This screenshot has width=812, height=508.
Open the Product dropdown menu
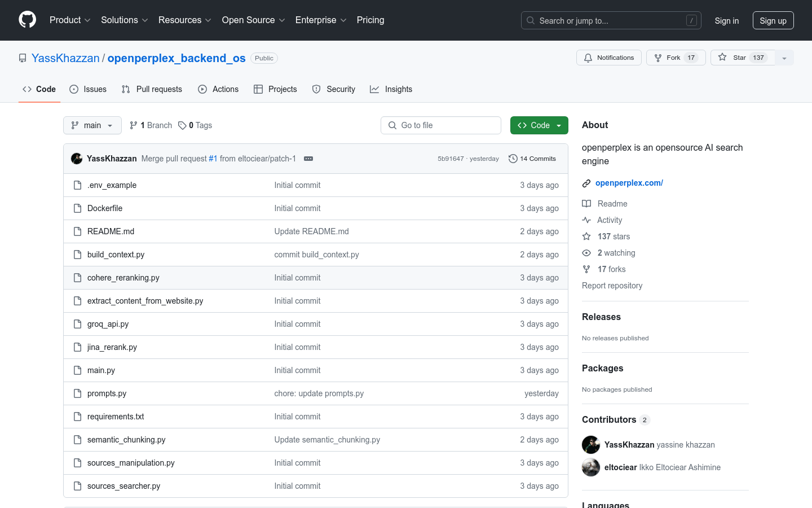[70, 20]
